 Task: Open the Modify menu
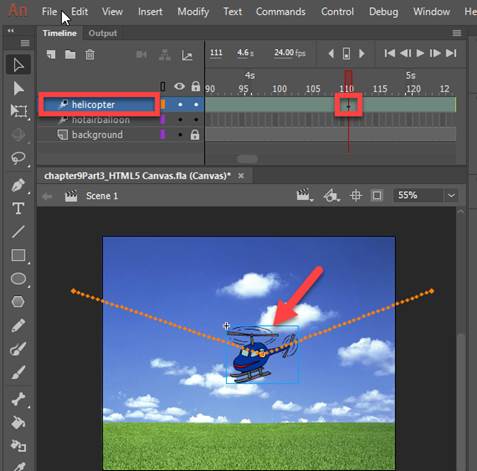point(193,12)
